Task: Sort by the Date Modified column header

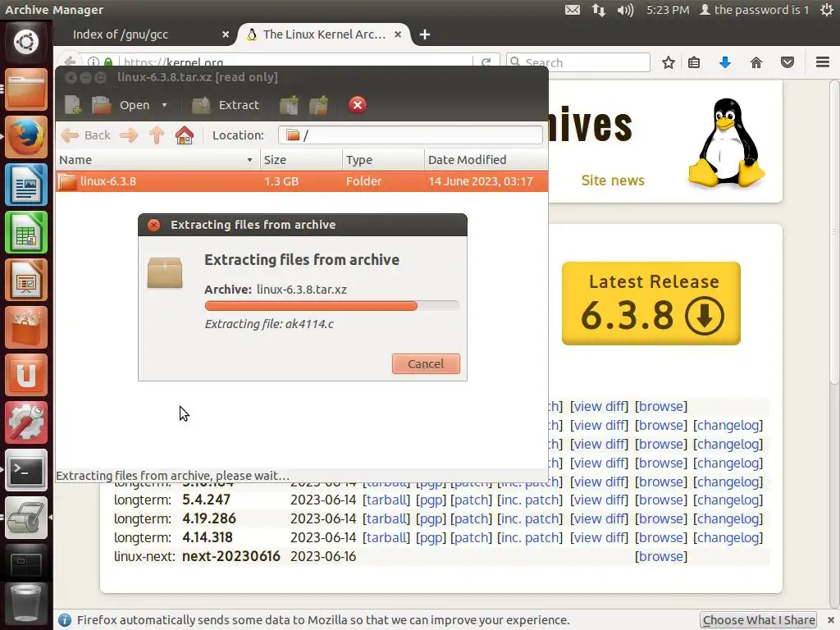Action: pos(486,160)
